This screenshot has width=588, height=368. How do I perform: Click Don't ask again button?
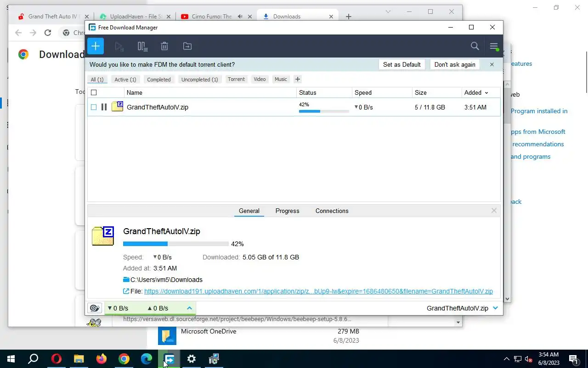tap(455, 64)
